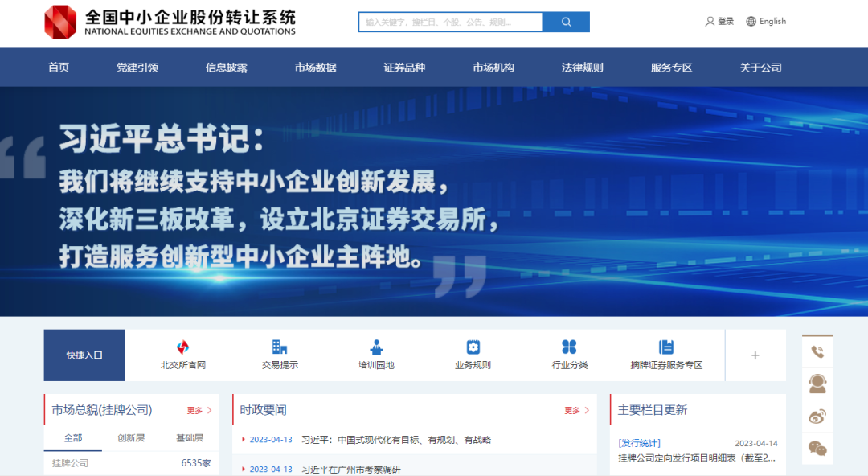Open the 市场数据 navigation menu
This screenshot has height=476, width=868.
pos(315,68)
